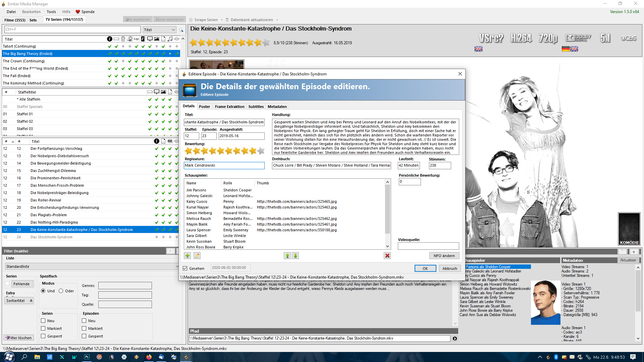Open the Tools menu
This screenshot has width=644, height=362.
[51, 12]
